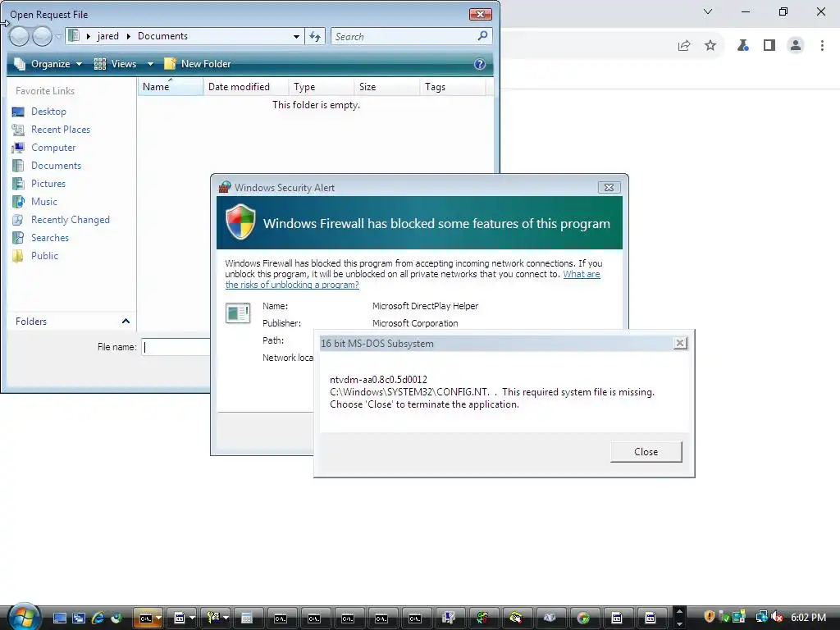Launch Internet Explorer from Quick Launch
Screen dimensions: 840x630
[x=98, y=619]
